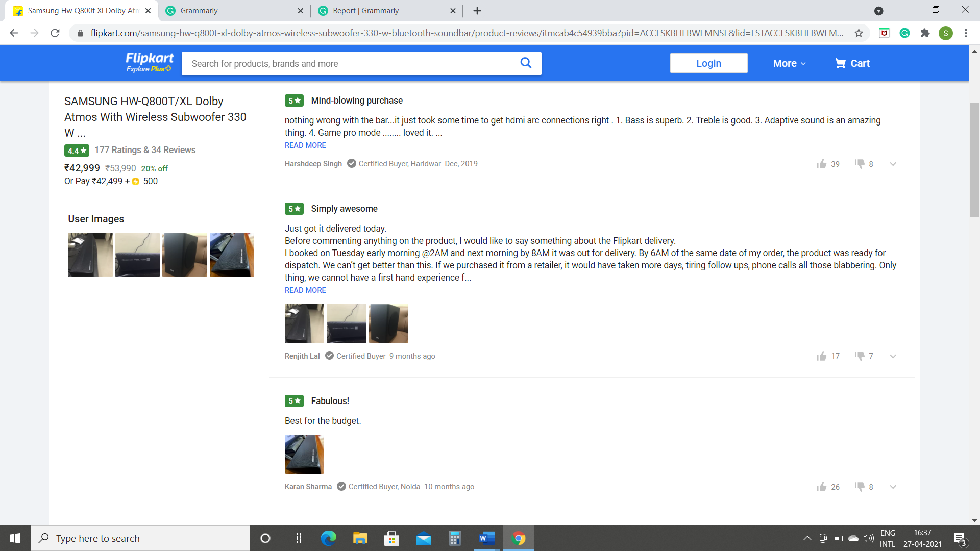Open the Calculator from the taskbar

pos(455,538)
